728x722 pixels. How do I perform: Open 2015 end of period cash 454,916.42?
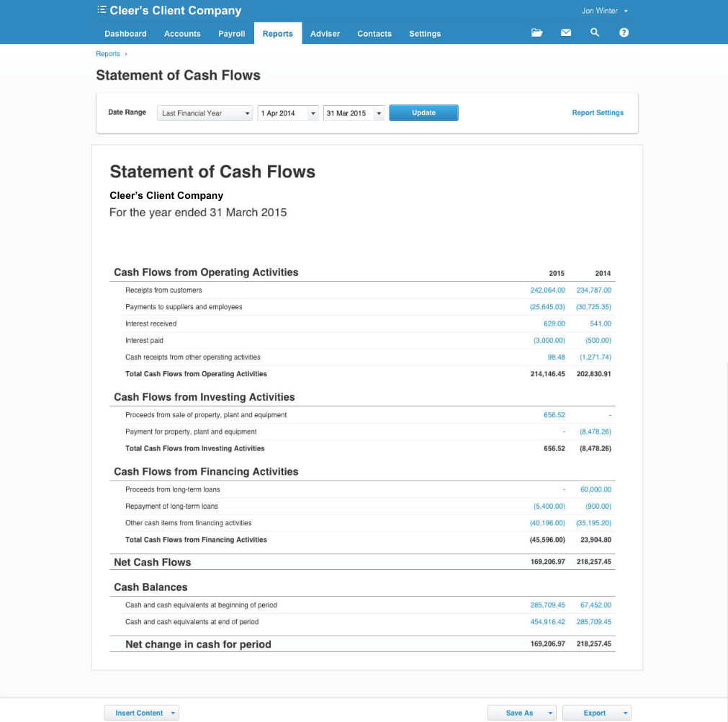(x=547, y=622)
